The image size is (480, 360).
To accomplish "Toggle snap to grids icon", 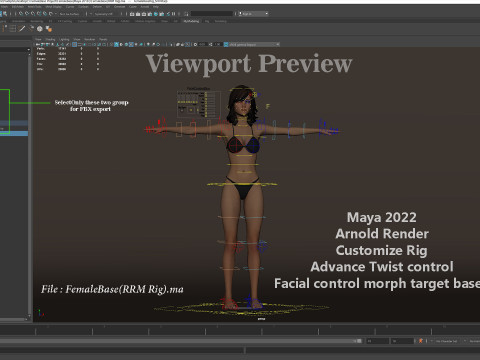I will point(21,14).
